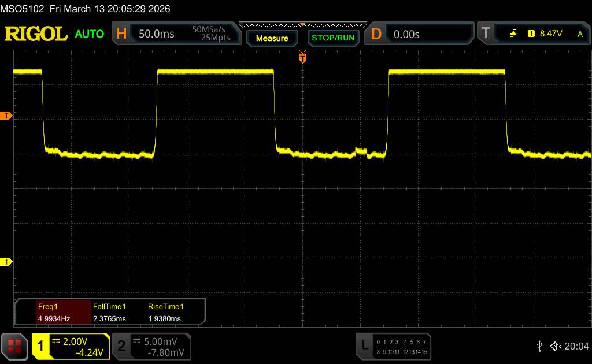This screenshot has height=364, width=592.
Task: Click the waveform memory position bar at top
Action: tap(302, 25)
